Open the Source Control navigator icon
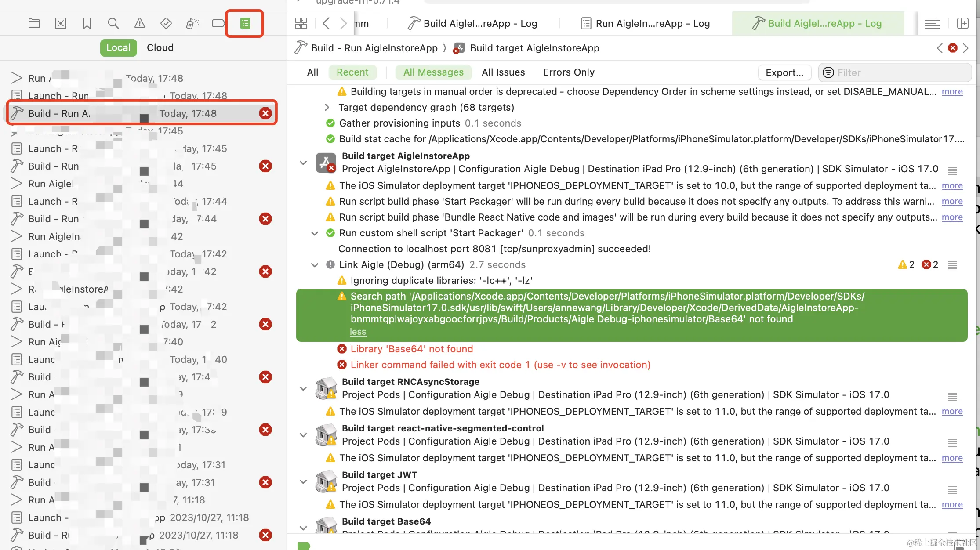The image size is (980, 550). pos(61,23)
